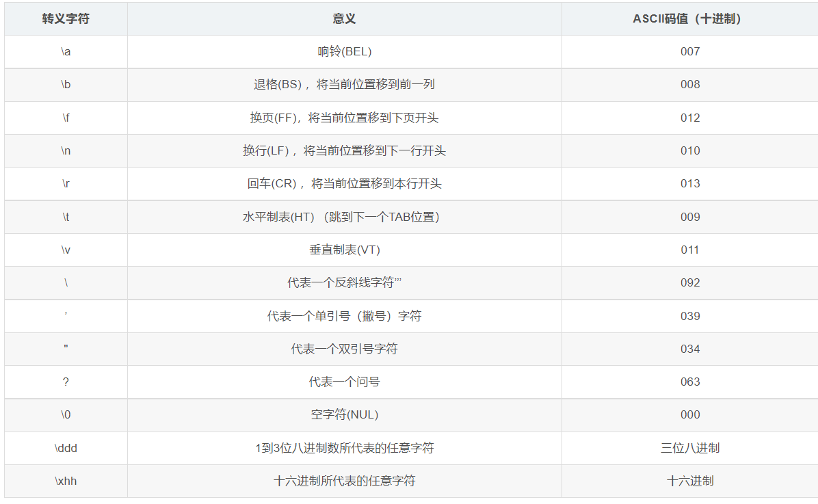Click the 代表一个反斜线字符 cell
Image resolution: width=818 pixels, height=504 pixels.
pos(344,283)
